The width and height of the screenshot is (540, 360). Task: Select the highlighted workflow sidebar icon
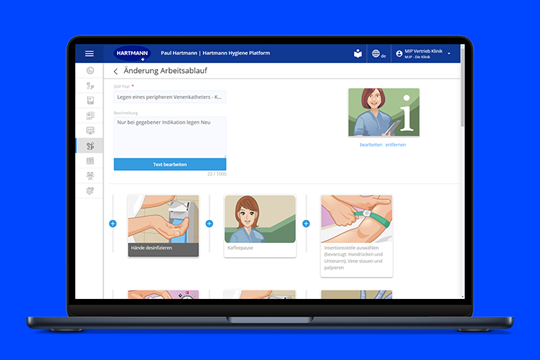(x=90, y=146)
